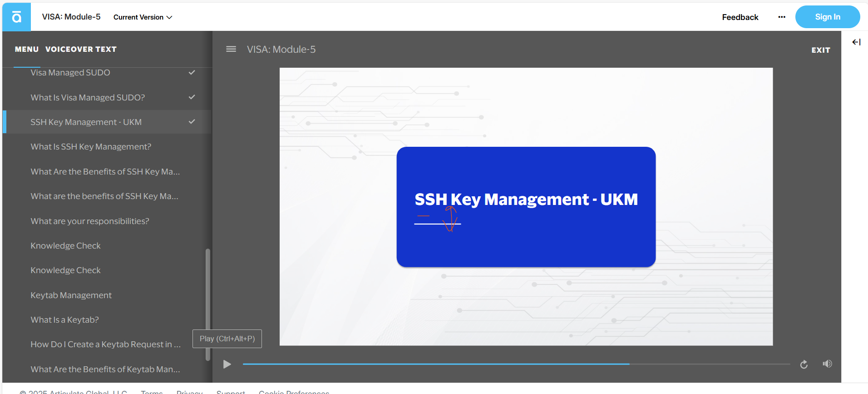868x394 pixels.
Task: Click checkmark beside Visa Managed SUDO
Action: (192, 72)
